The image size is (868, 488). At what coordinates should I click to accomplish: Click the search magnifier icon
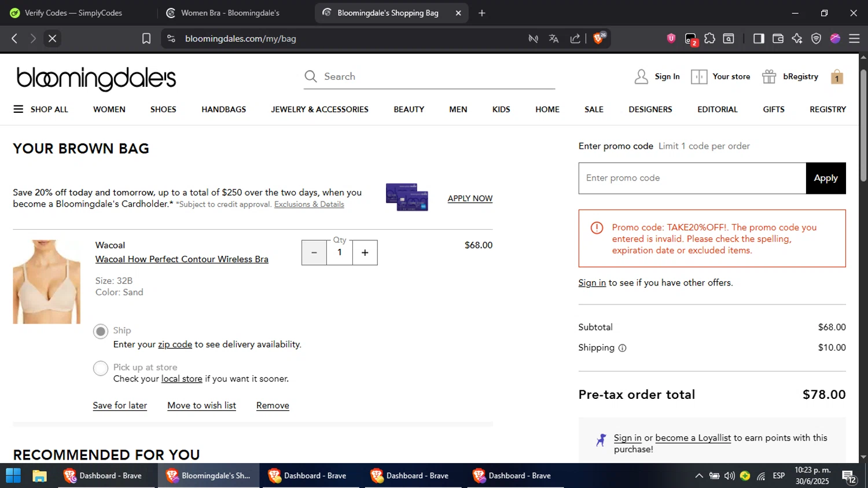pos(311,76)
